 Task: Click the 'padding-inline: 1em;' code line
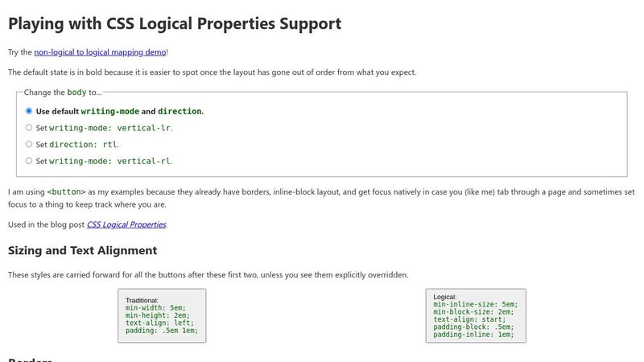click(473, 335)
